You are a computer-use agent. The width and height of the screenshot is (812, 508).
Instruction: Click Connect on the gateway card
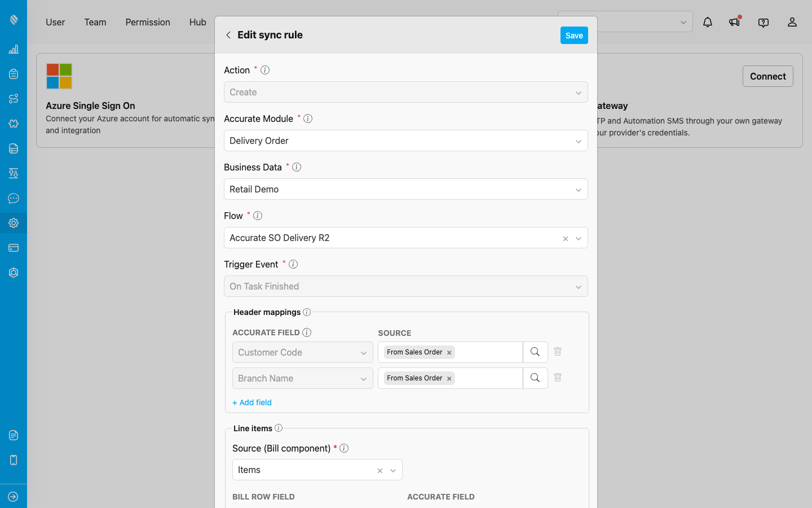(767, 76)
